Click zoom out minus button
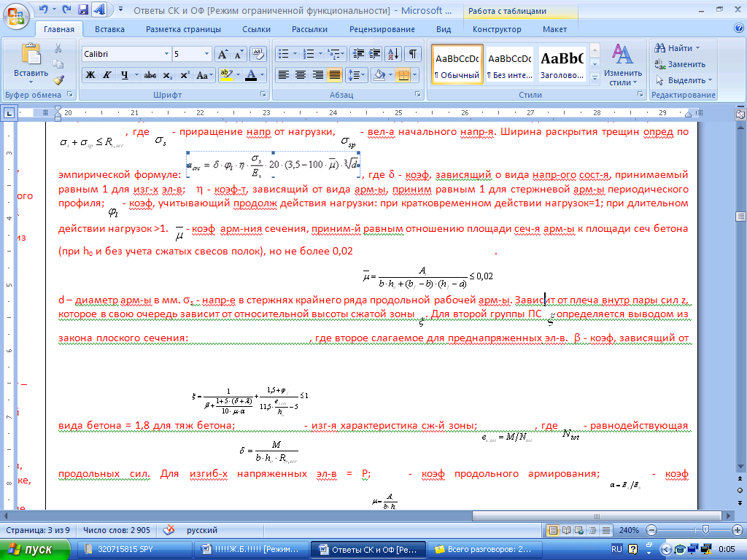Screen dimensions: 747x560 (x=651, y=530)
